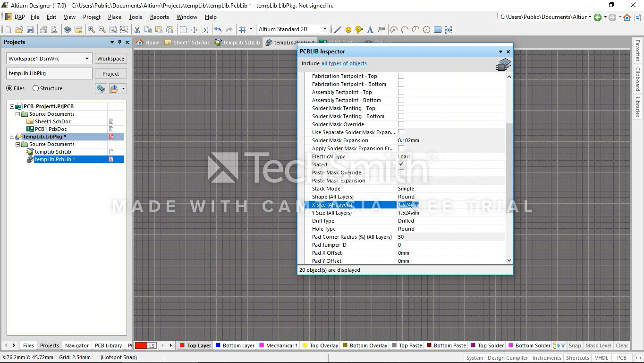
Task: Click the 'all types of objects' link
Action: tap(344, 63)
